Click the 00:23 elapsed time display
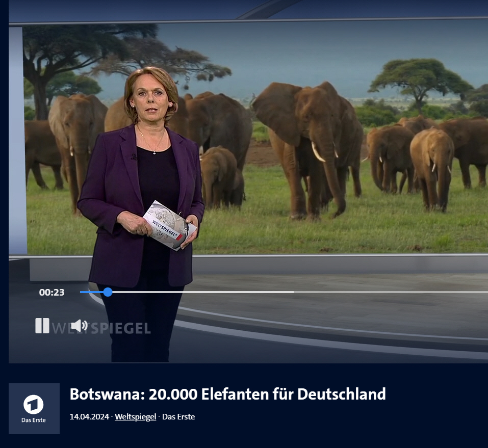The height and width of the screenshot is (448, 488). pyautogui.click(x=52, y=293)
